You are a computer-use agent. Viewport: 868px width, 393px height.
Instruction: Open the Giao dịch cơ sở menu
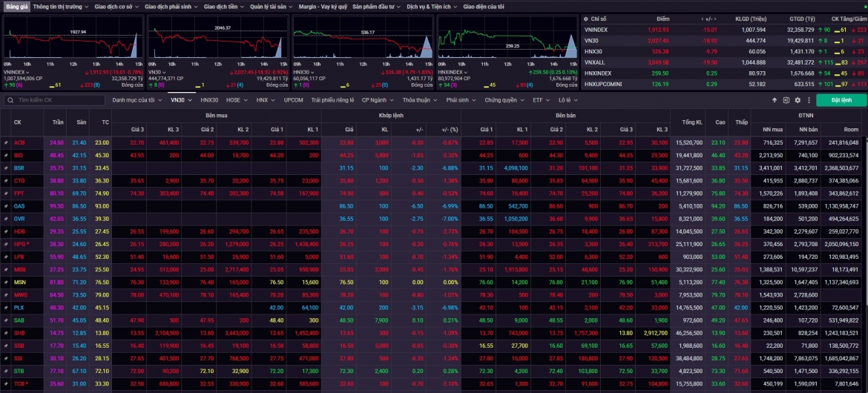click(x=116, y=7)
